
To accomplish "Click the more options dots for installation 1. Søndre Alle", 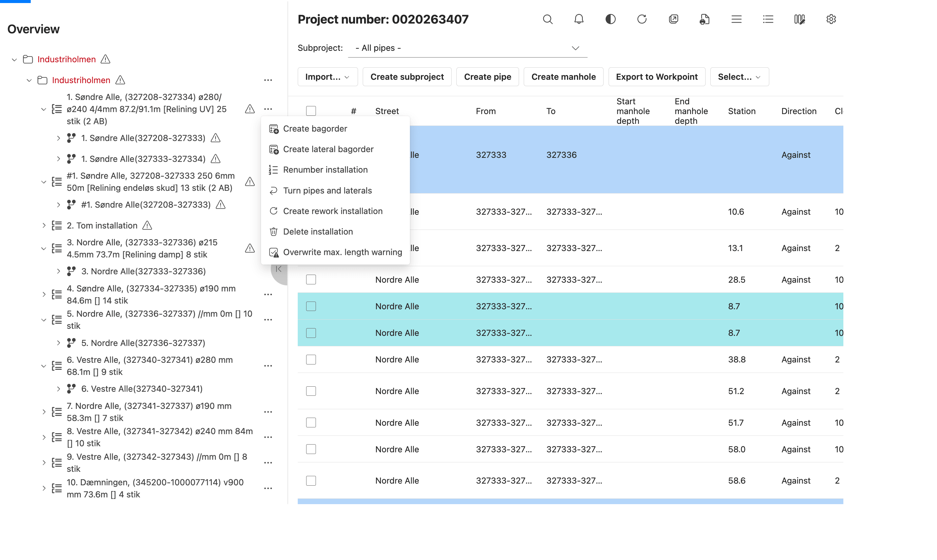I will pos(268,109).
